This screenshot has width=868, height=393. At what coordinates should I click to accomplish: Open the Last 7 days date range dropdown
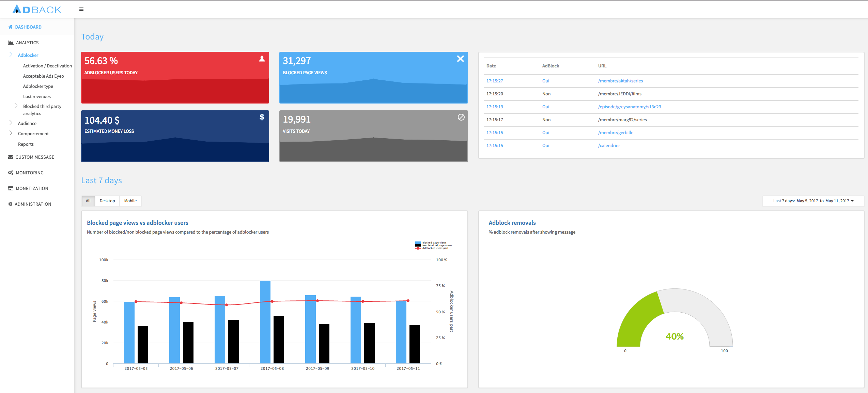813,201
